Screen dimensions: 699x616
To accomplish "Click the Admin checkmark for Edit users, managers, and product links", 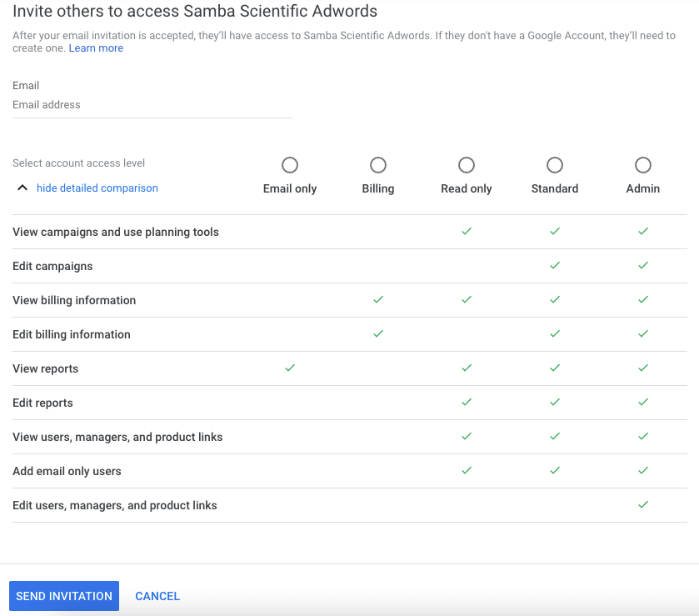I will tap(643, 504).
